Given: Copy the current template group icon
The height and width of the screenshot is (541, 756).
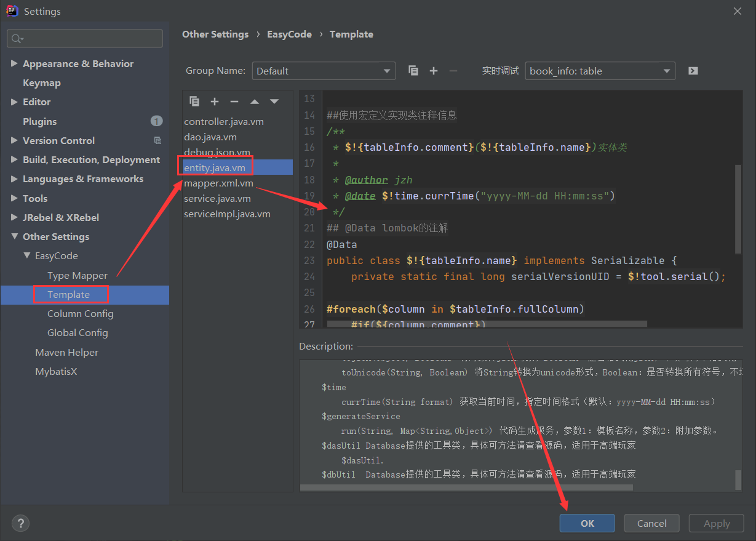Looking at the screenshot, I should (x=413, y=71).
